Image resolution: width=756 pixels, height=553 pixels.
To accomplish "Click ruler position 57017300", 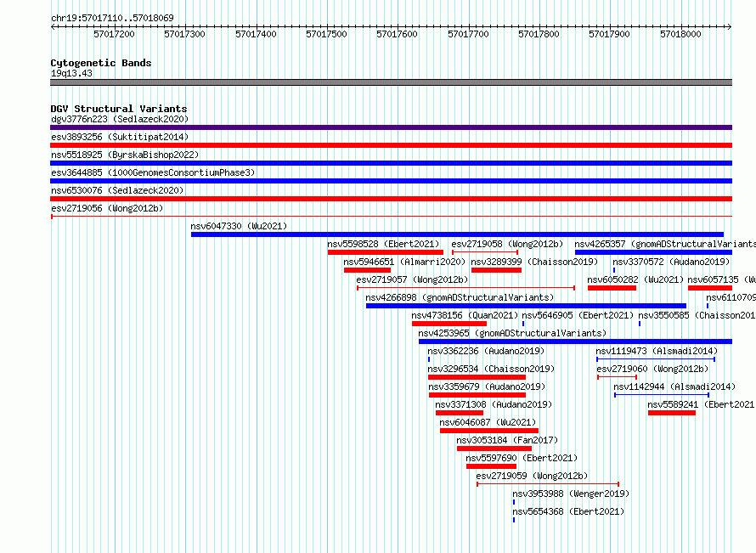I will (184, 34).
